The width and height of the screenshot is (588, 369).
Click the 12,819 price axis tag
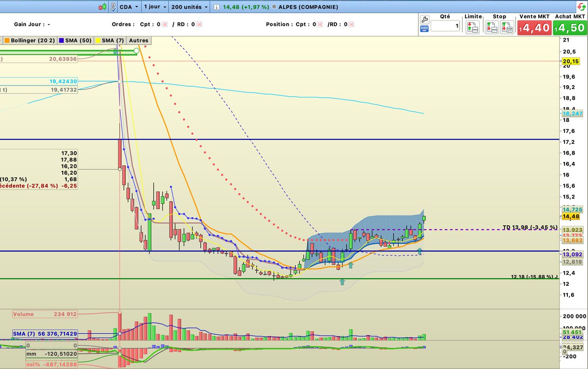pos(572,262)
